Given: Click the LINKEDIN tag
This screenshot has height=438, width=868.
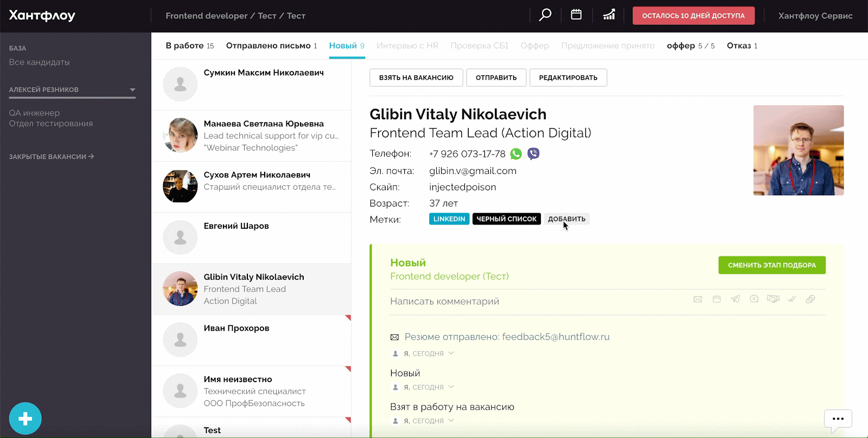Looking at the screenshot, I should 449,219.
